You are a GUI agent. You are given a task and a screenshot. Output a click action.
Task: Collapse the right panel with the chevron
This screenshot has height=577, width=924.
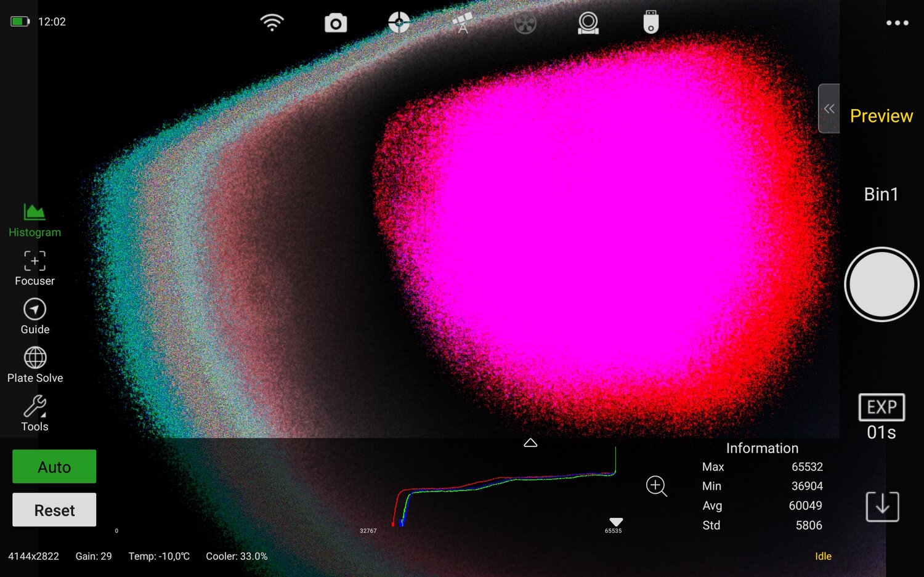point(829,108)
